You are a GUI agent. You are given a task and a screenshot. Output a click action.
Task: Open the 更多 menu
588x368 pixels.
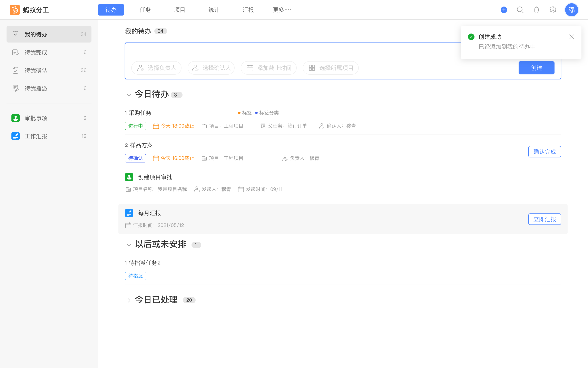pyautogui.click(x=282, y=10)
